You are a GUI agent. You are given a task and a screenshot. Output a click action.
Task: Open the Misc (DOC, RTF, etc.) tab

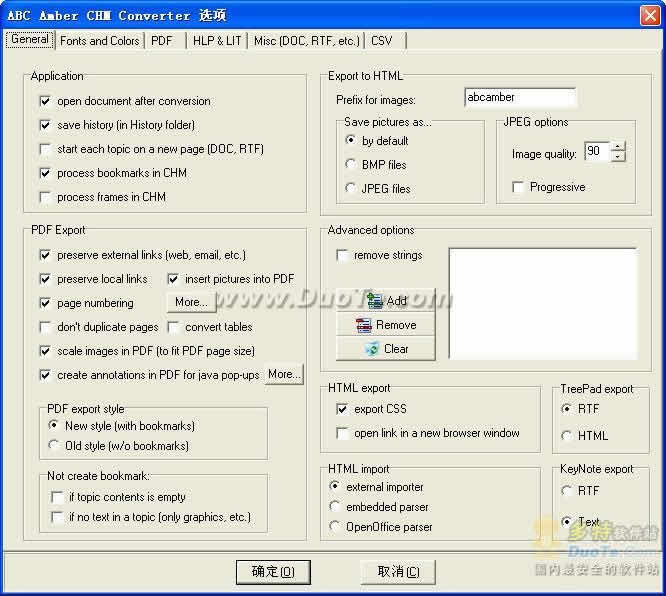307,41
